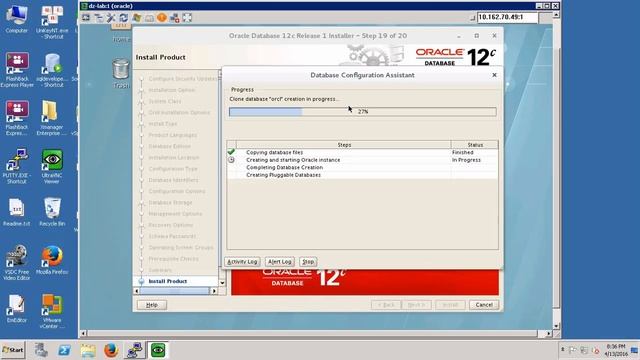Click Creating and starting Oracle instance row
Screen dimensions: 640x360
coord(362,160)
